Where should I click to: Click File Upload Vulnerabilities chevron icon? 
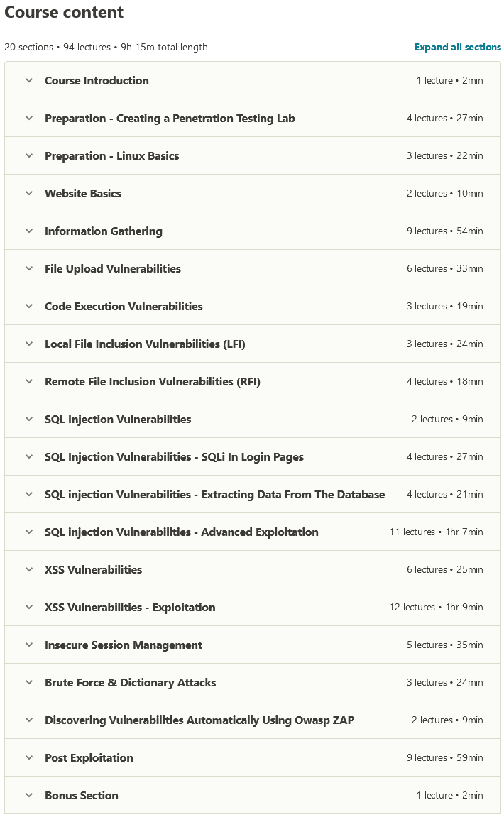point(29,268)
